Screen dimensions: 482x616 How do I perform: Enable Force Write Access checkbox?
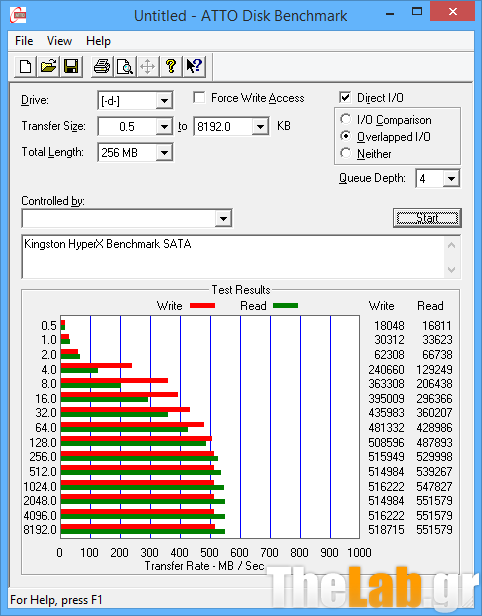(199, 97)
